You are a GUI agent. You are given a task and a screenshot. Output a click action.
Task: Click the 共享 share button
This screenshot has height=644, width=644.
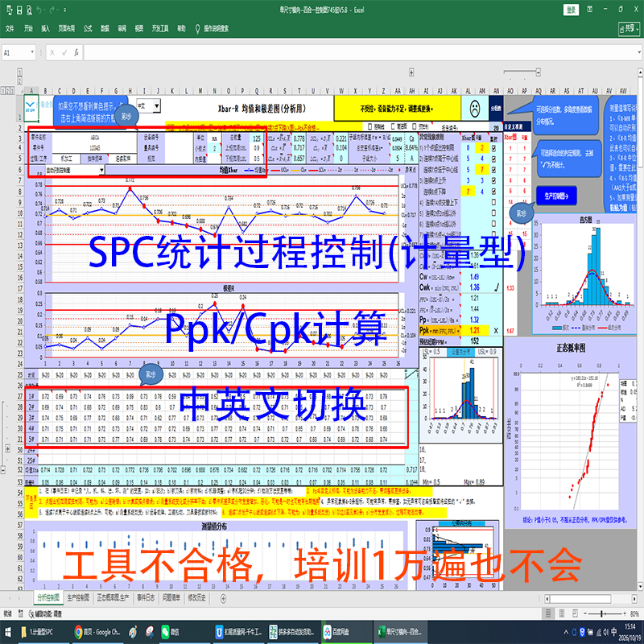[x=630, y=29]
